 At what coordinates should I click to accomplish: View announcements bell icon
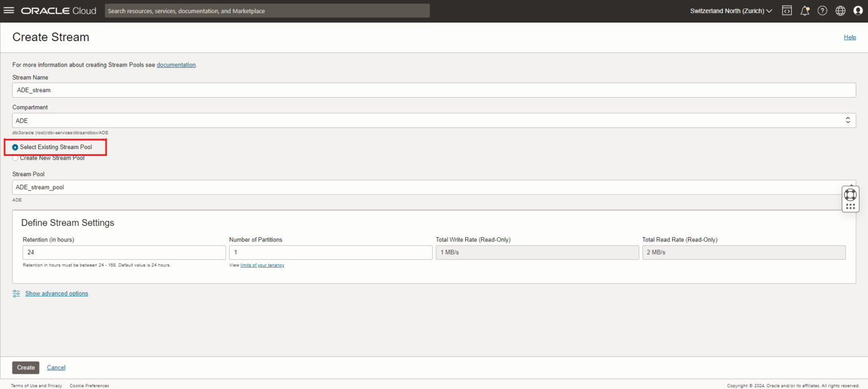pos(805,11)
